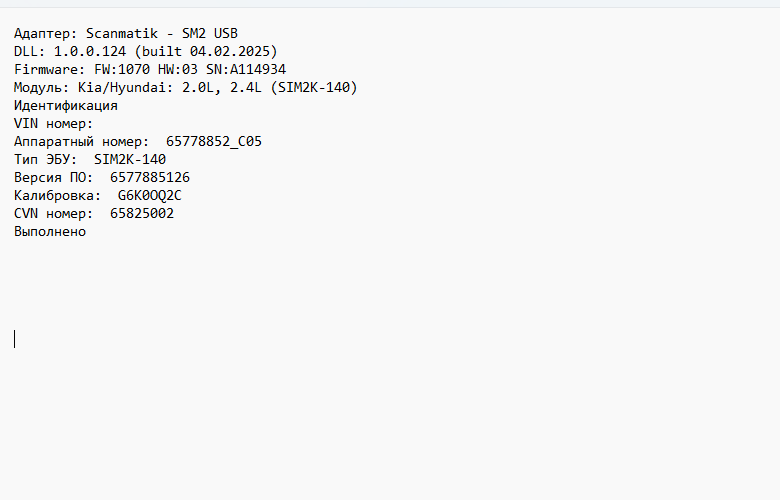The height and width of the screenshot is (500, 780).
Task: Click the calibration code after Калибровка
Action: click(x=150, y=196)
